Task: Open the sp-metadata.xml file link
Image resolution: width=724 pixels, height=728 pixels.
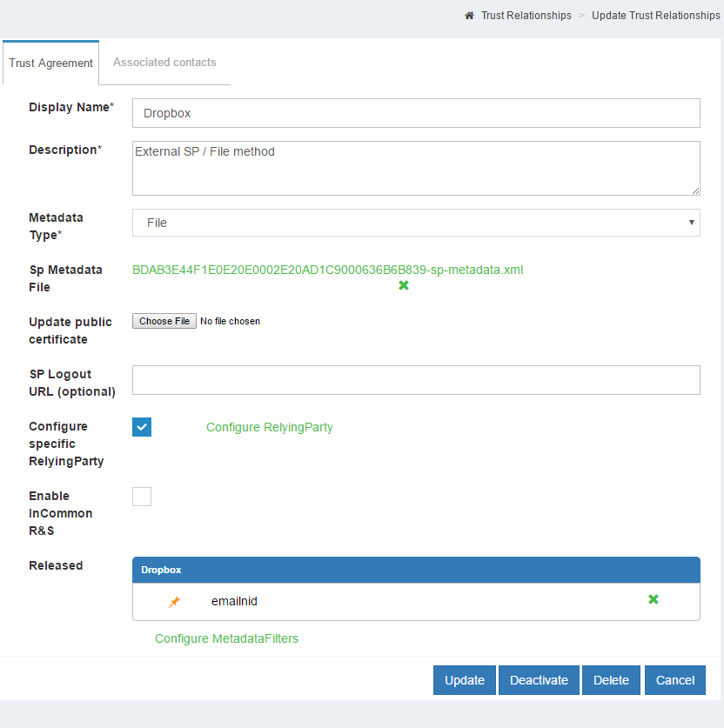Action: 327,270
